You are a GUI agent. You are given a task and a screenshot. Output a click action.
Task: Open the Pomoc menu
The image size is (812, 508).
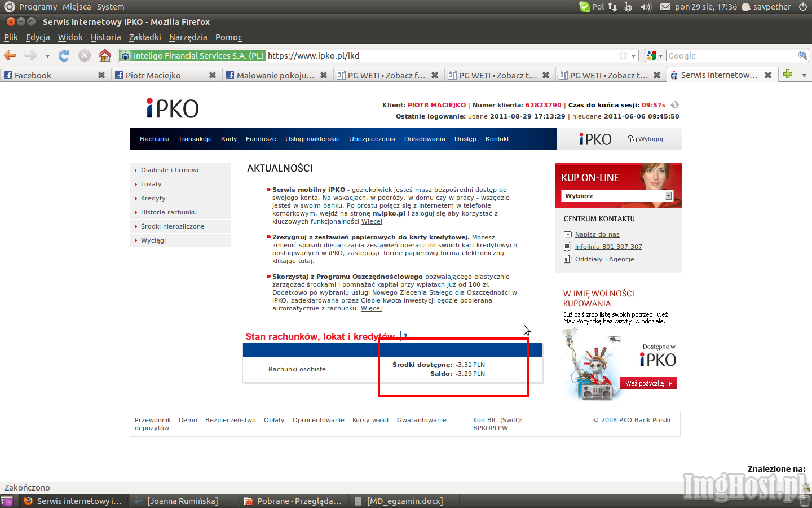tap(228, 37)
